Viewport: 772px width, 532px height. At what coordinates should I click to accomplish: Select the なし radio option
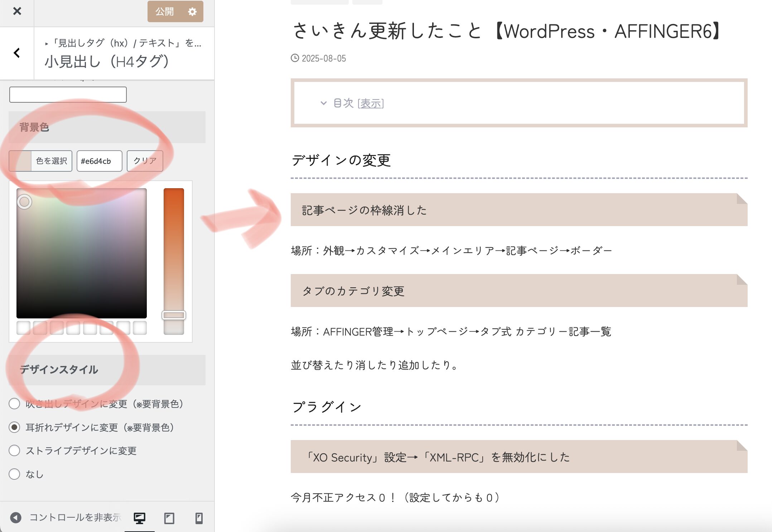pyautogui.click(x=14, y=474)
